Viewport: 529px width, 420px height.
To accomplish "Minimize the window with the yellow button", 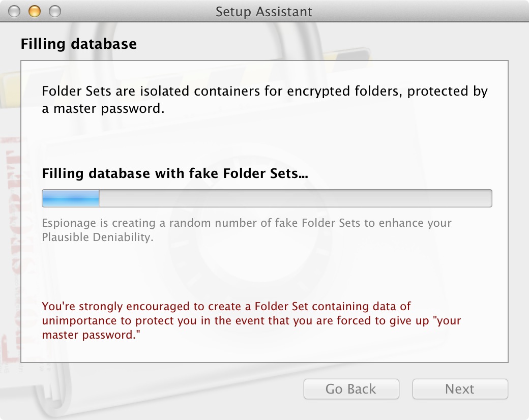I will click(34, 11).
